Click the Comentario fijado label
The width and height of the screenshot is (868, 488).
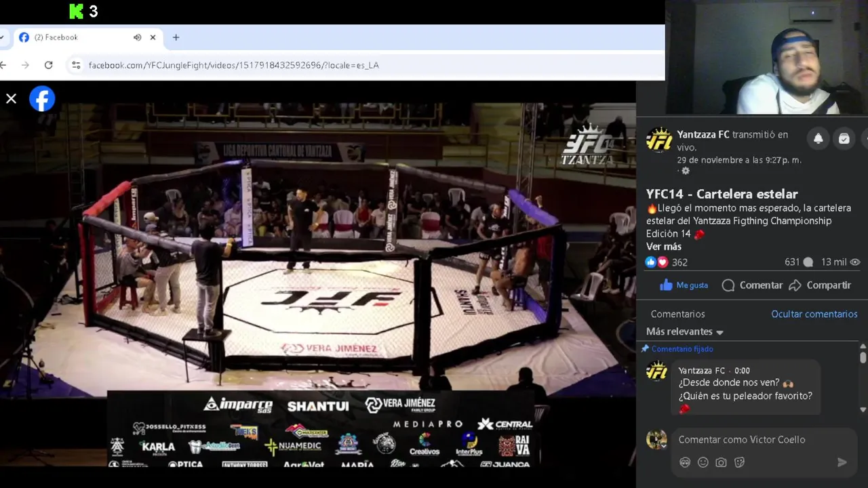click(682, 349)
